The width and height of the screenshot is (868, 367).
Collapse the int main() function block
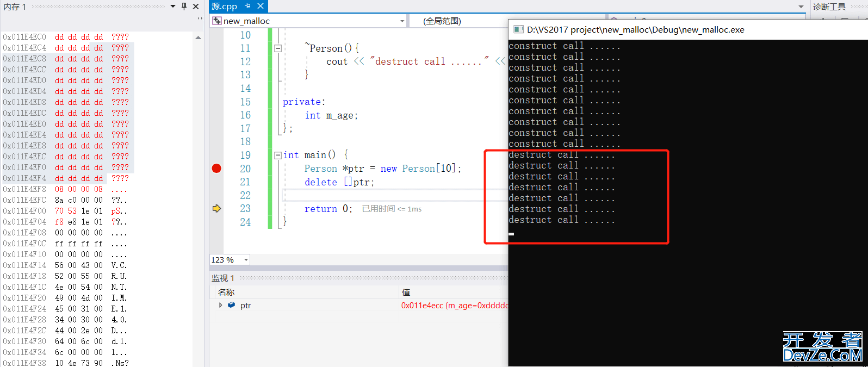pyautogui.click(x=278, y=155)
